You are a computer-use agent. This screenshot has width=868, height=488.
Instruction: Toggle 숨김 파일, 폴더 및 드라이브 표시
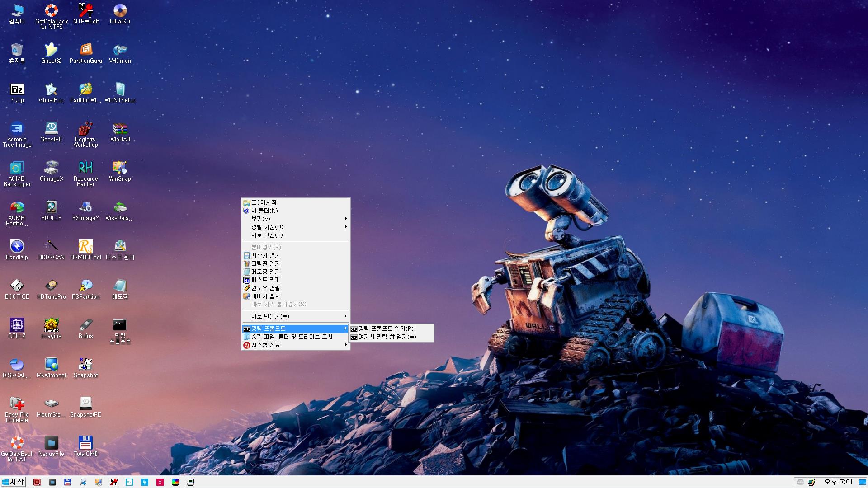pos(296,337)
